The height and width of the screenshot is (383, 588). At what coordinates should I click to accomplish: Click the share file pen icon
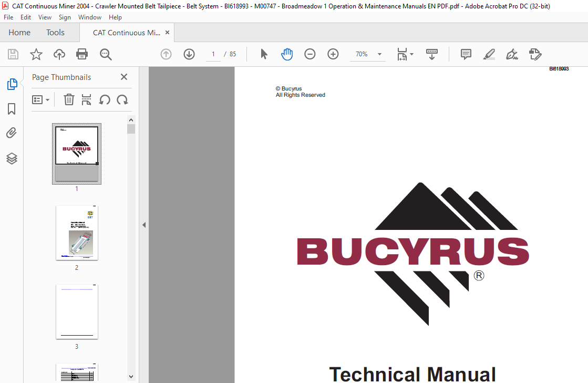[535, 54]
